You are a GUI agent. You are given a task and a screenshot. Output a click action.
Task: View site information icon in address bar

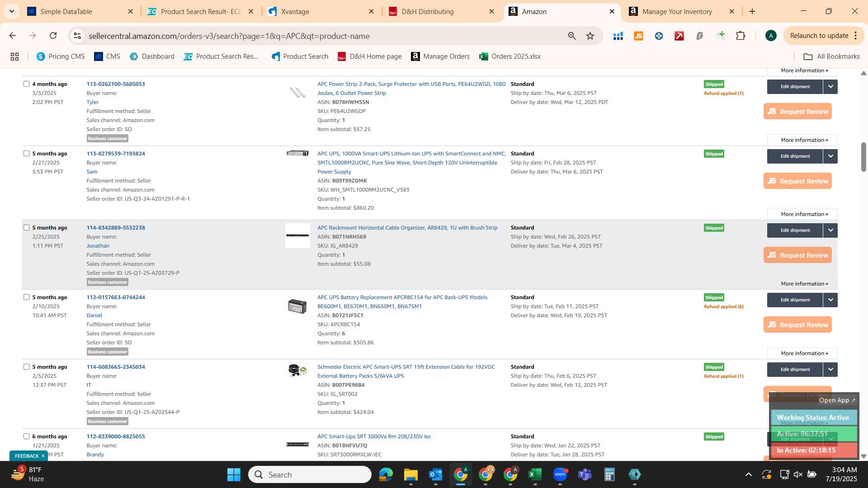coord(77,36)
